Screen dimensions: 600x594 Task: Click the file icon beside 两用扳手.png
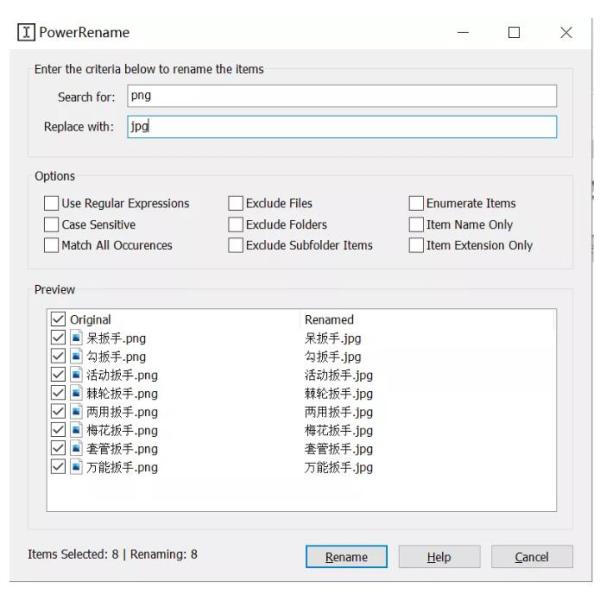point(77,412)
